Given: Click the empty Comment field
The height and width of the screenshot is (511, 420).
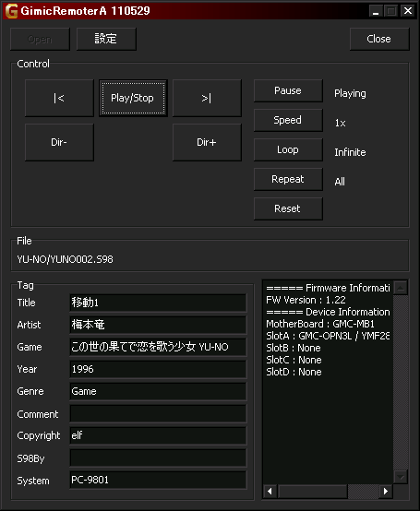Looking at the screenshot, I should 158,413.
